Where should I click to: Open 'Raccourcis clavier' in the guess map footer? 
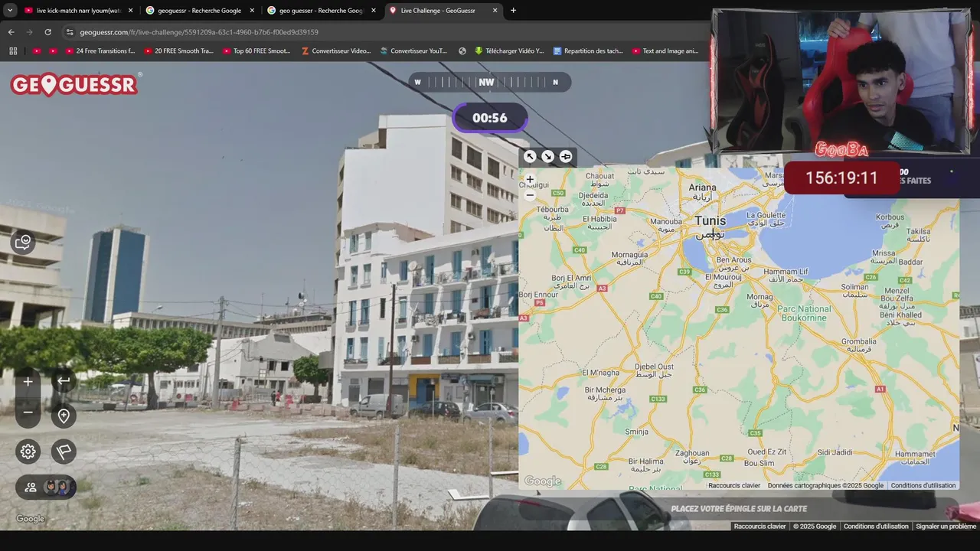pos(734,485)
